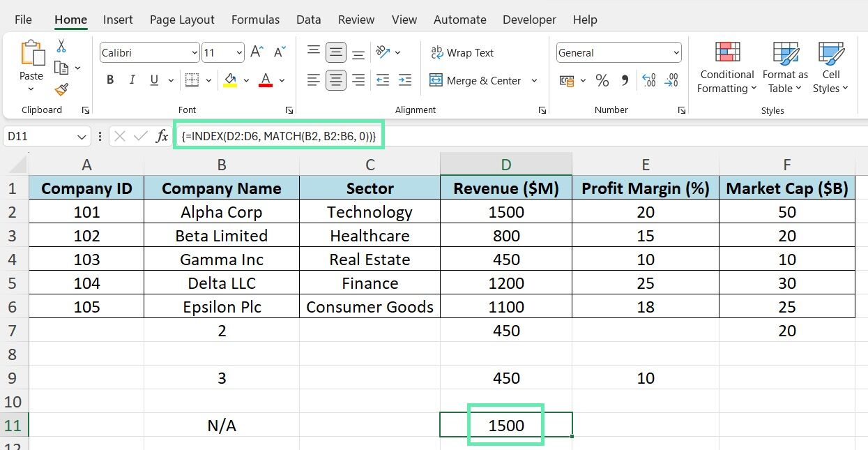Open Font settings dialog launcher
Viewport: 868px width, 450px height.
click(289, 110)
